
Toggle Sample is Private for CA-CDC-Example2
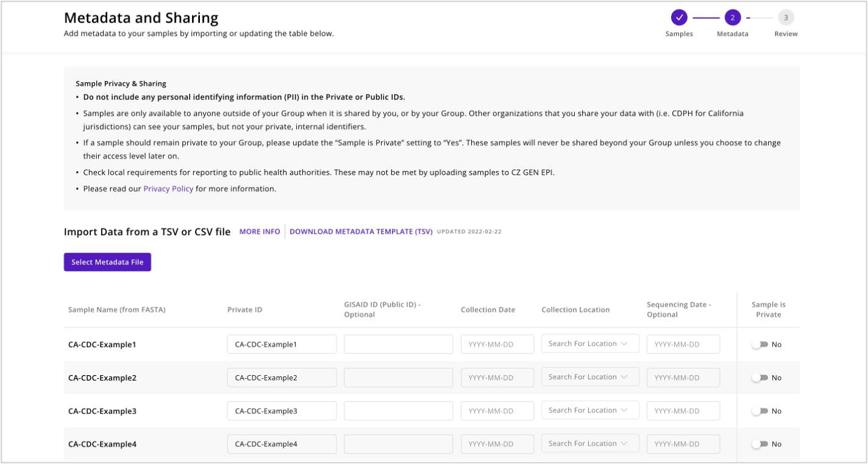tap(759, 378)
